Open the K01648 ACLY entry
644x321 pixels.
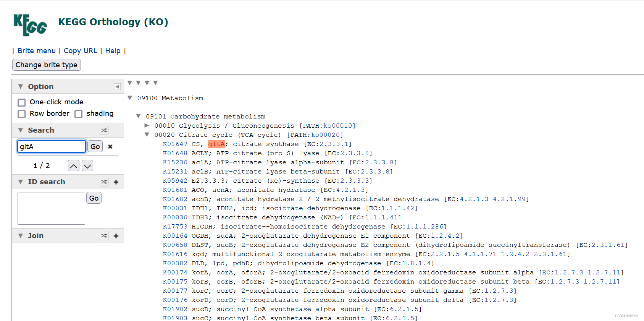[175, 153]
